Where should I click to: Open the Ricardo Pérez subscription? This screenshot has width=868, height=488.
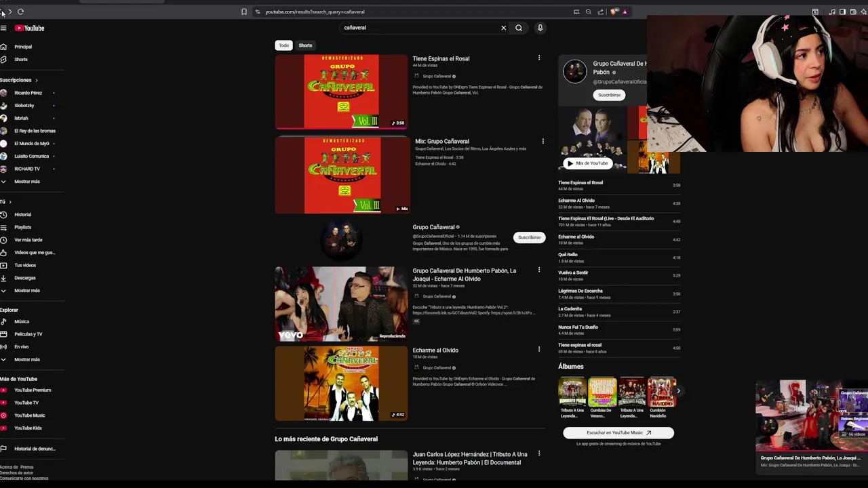tap(28, 93)
